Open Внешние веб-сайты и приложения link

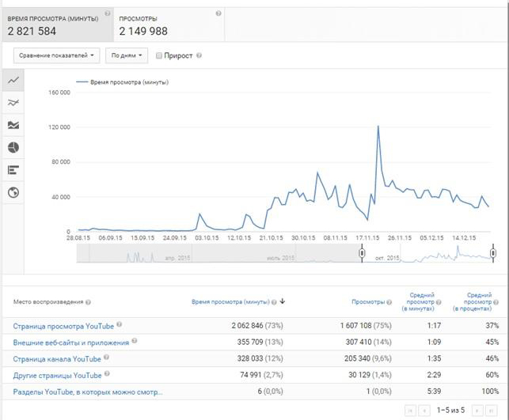[x=70, y=342]
